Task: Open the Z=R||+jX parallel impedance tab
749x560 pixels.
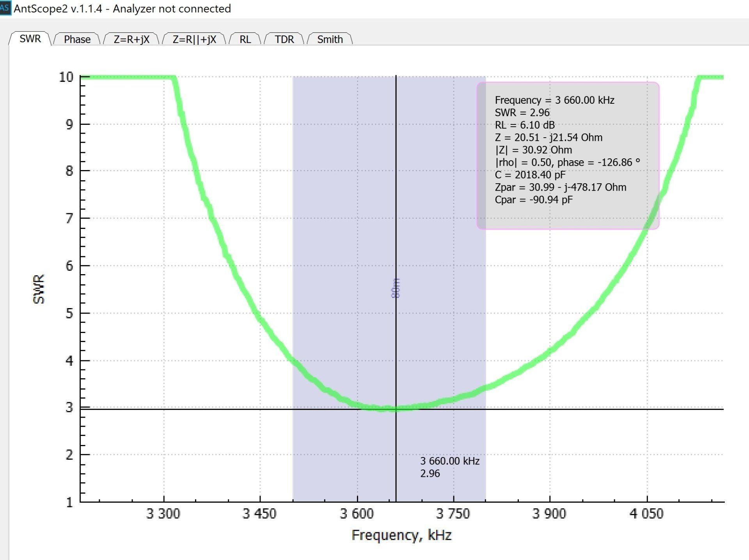Action: (194, 39)
